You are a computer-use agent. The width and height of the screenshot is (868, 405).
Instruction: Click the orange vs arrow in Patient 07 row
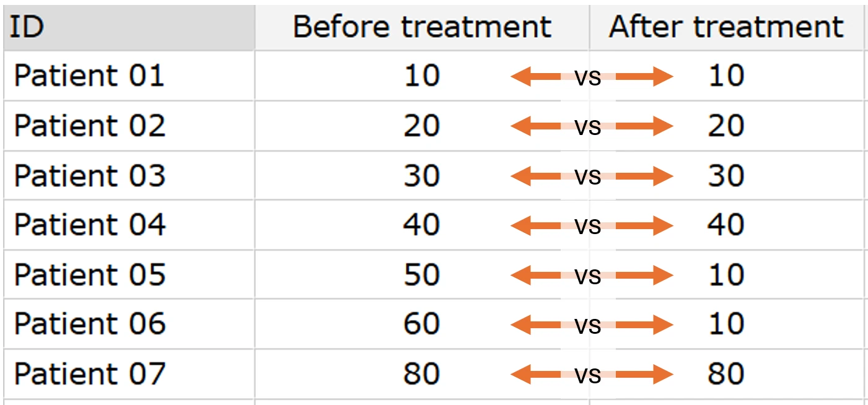coord(592,375)
